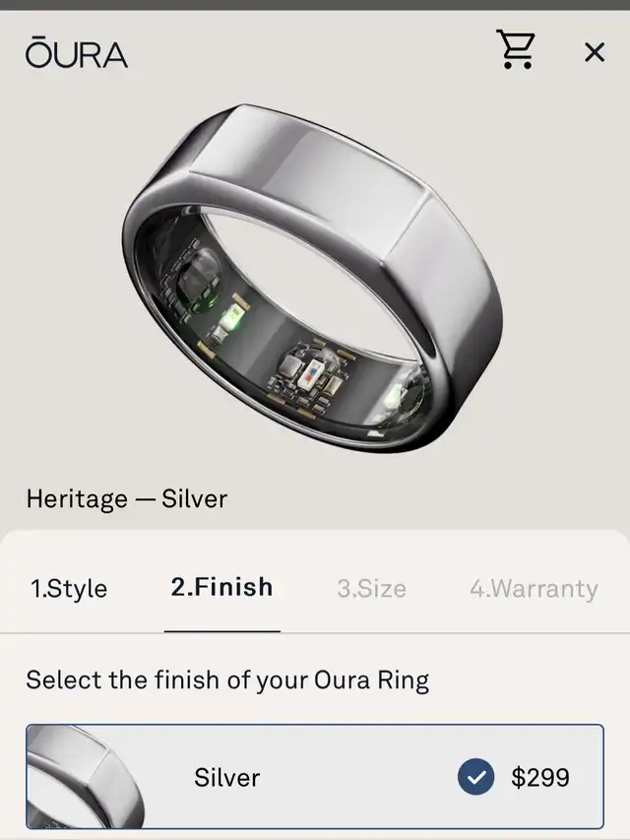Image resolution: width=630 pixels, height=840 pixels.
Task: Click the OURA logo
Action: (77, 52)
